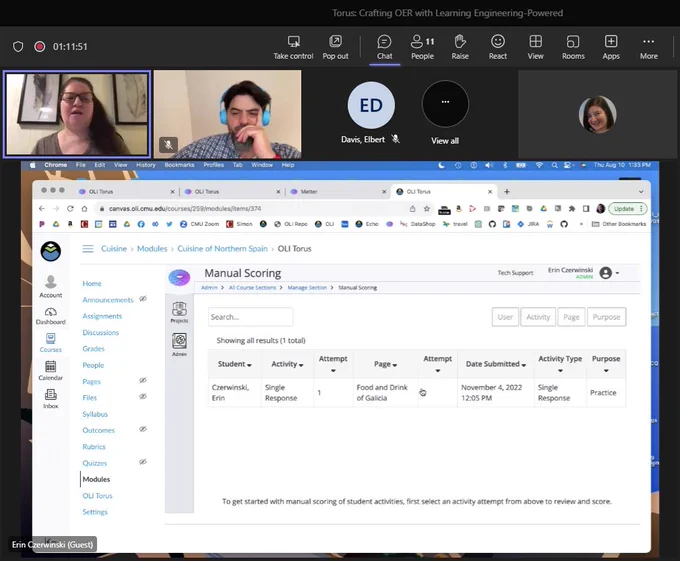
Task: Go to All Course Sections breadcrumb
Action: point(252,287)
